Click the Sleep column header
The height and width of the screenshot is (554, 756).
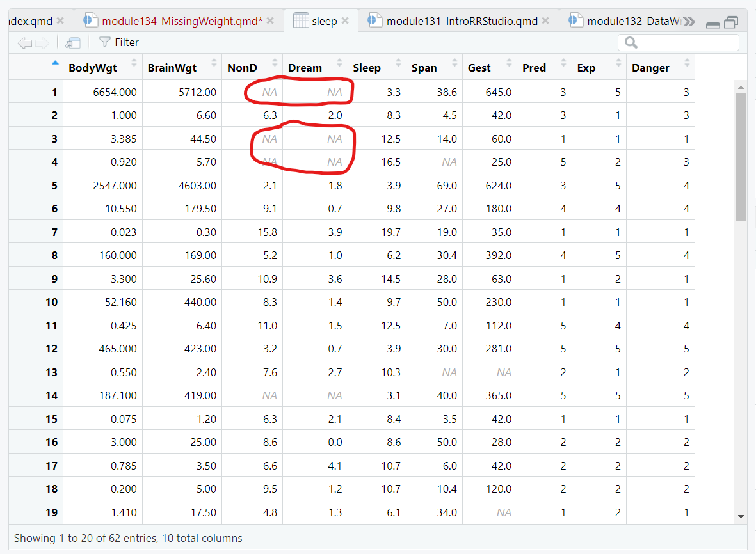tap(367, 68)
